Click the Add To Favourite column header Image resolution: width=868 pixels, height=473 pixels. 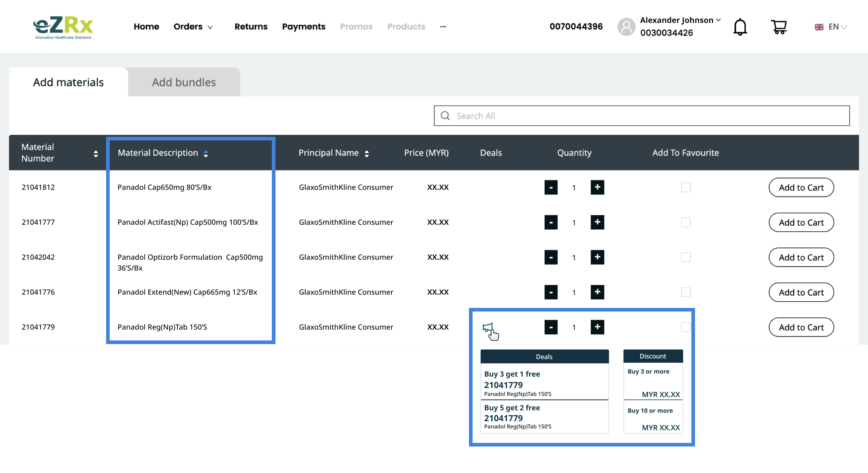tap(685, 153)
